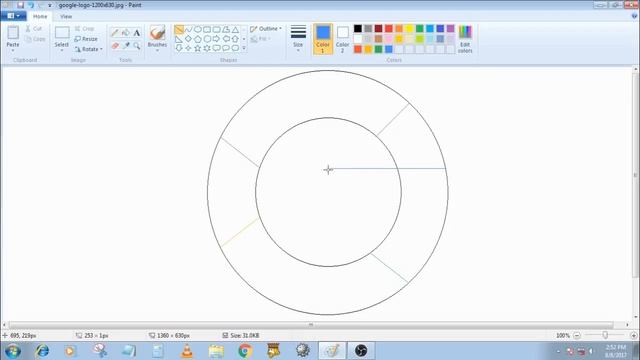
Task: Open the Select dropdown arrow
Action: pos(62,50)
